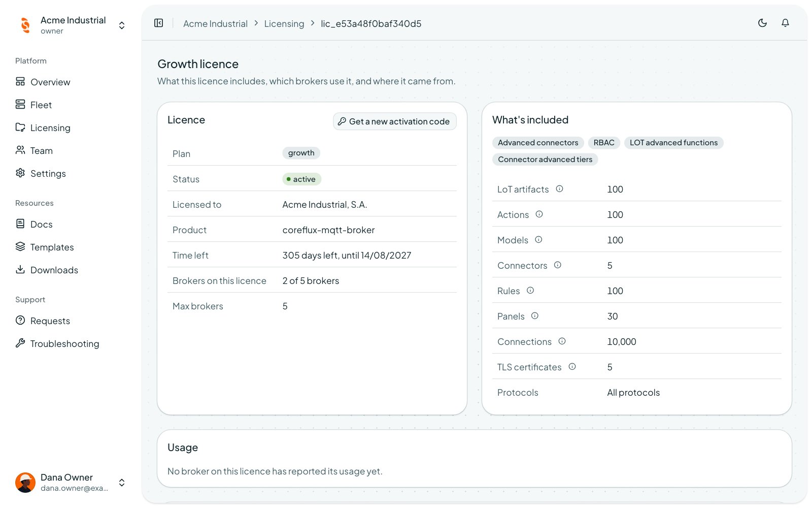Screen dimensions: 812x508
Task: Click the 2 of 5 brokers value
Action: pyautogui.click(x=311, y=281)
